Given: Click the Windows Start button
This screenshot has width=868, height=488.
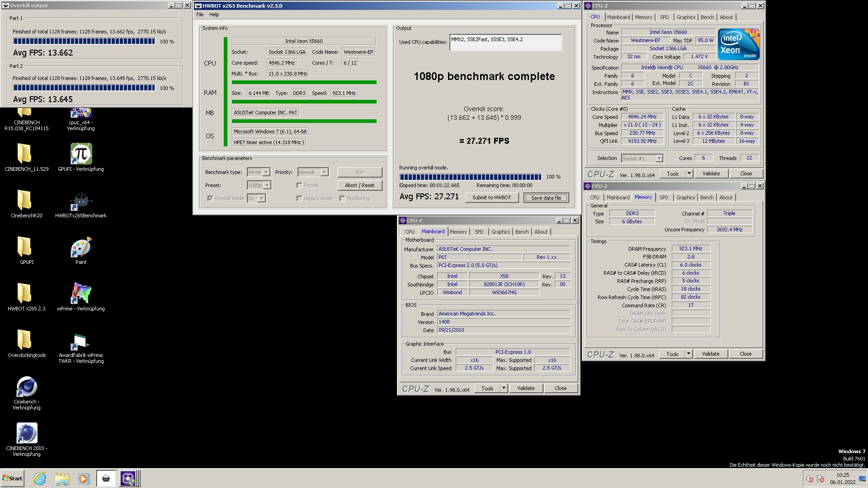Looking at the screenshot, I should tap(12, 479).
